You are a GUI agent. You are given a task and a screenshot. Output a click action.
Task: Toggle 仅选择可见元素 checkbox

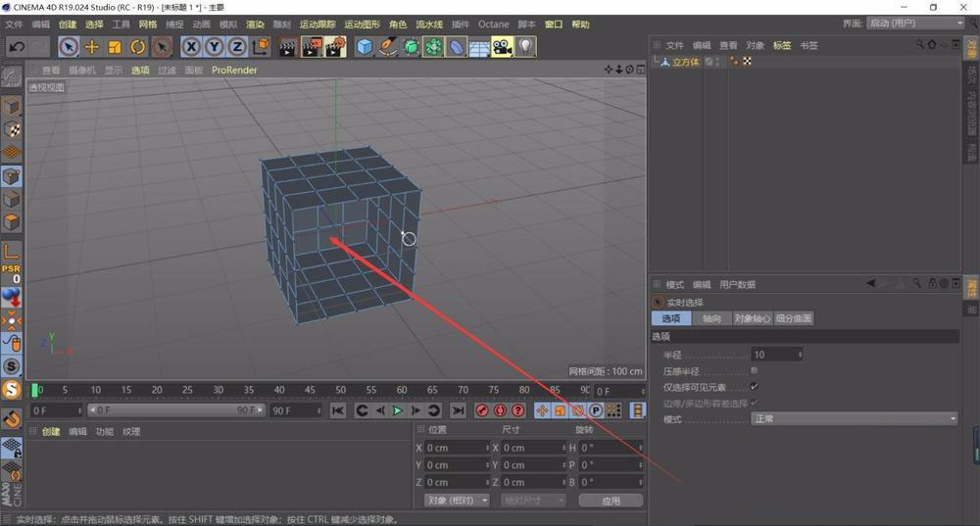pos(755,387)
